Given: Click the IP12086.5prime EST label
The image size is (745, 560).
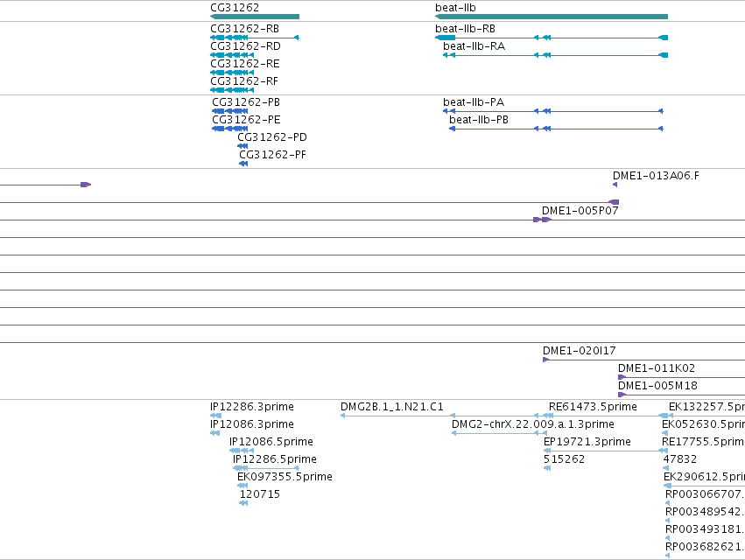Looking at the screenshot, I should (x=271, y=442).
